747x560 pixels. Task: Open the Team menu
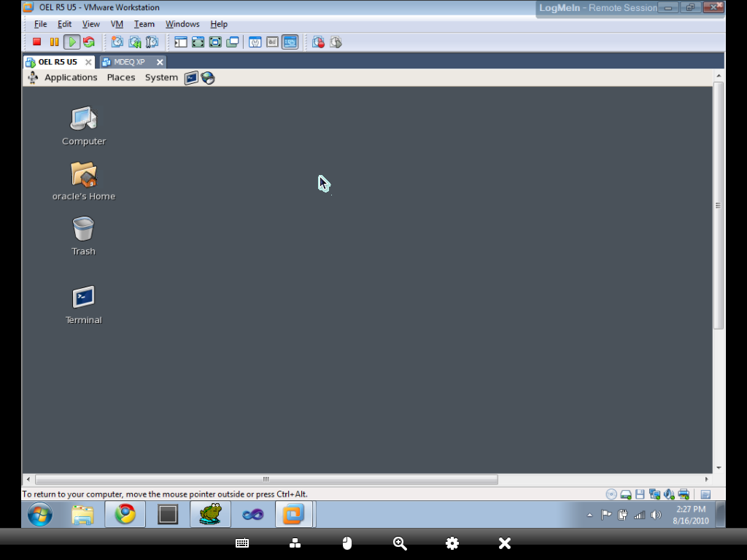(144, 24)
